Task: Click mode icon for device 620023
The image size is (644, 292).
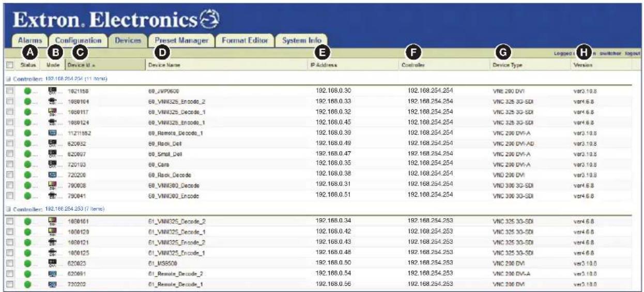Action: (52, 263)
